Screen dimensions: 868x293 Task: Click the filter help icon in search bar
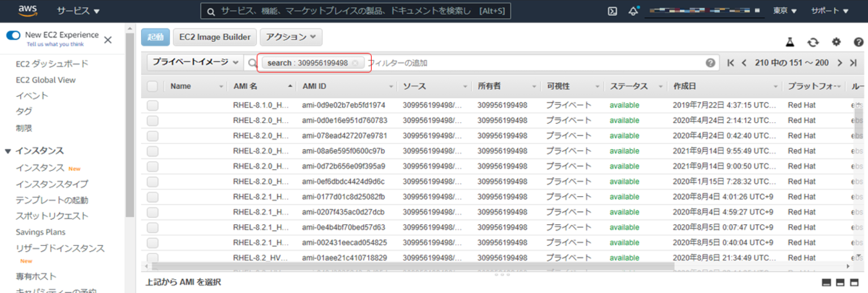[710, 63]
